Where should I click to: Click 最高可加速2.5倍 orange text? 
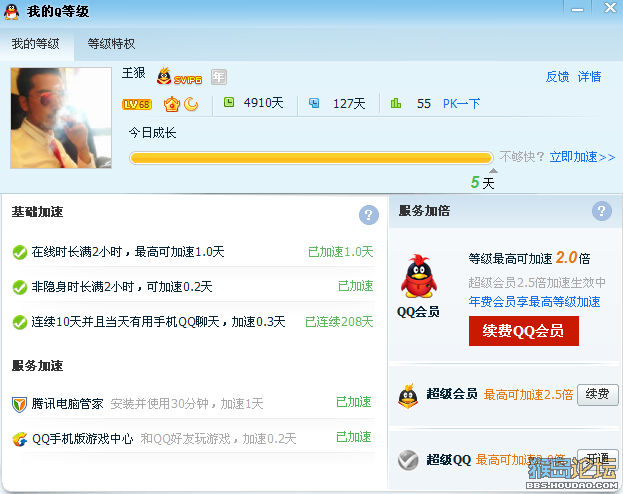tap(528, 395)
